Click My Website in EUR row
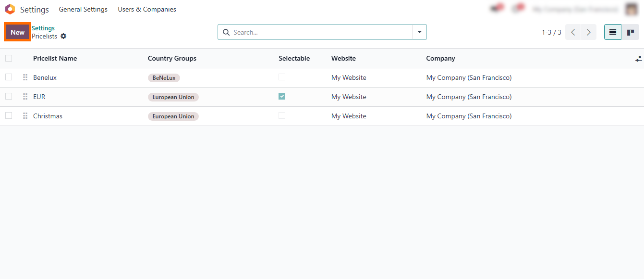Screen dimensions: 644x279 349,97
